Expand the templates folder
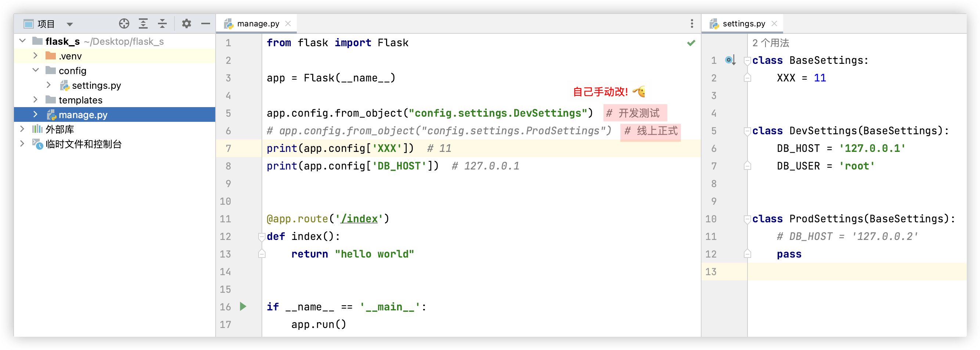This screenshot has height=350, width=980. (35, 99)
